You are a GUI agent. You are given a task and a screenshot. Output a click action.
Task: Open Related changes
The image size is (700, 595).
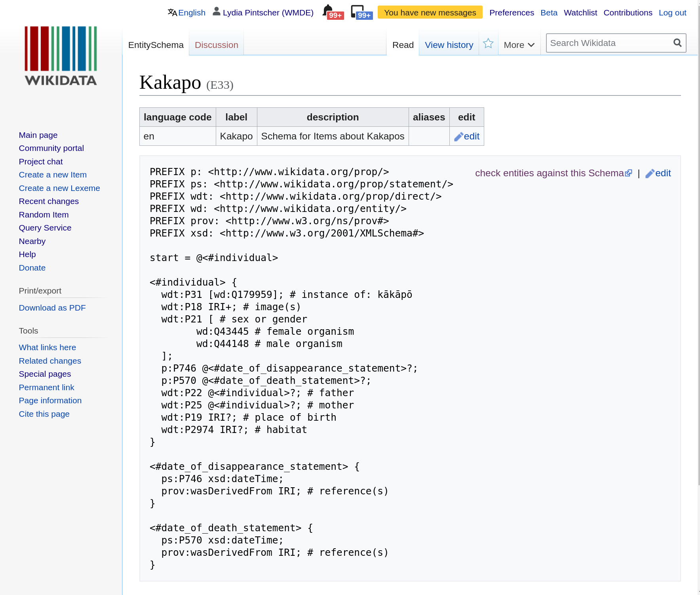click(50, 361)
